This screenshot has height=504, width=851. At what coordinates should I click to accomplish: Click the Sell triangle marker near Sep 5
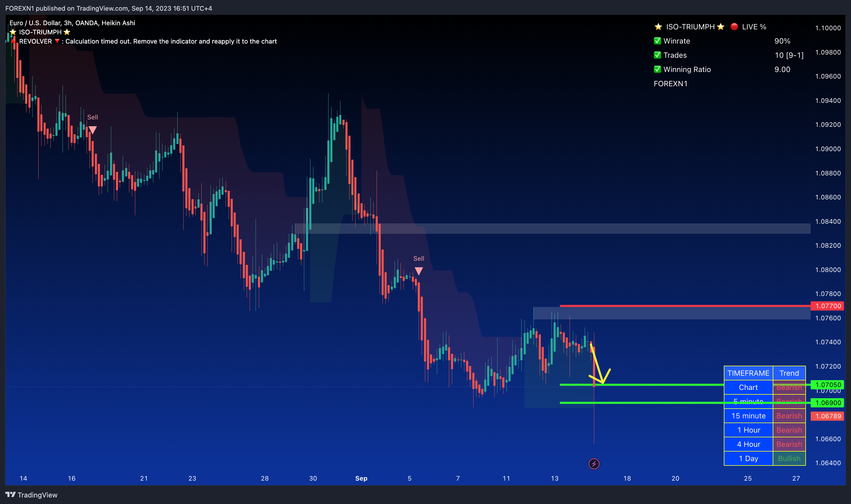[x=419, y=271]
